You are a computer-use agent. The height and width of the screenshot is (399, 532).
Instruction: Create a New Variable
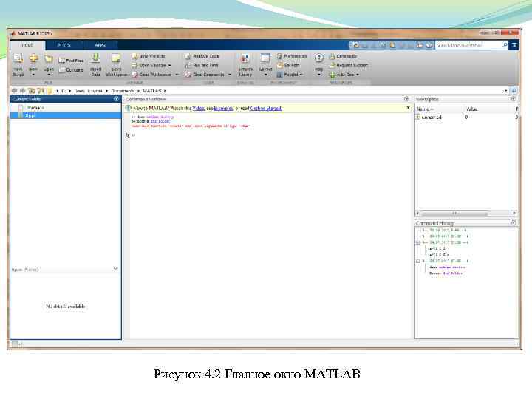coord(149,56)
